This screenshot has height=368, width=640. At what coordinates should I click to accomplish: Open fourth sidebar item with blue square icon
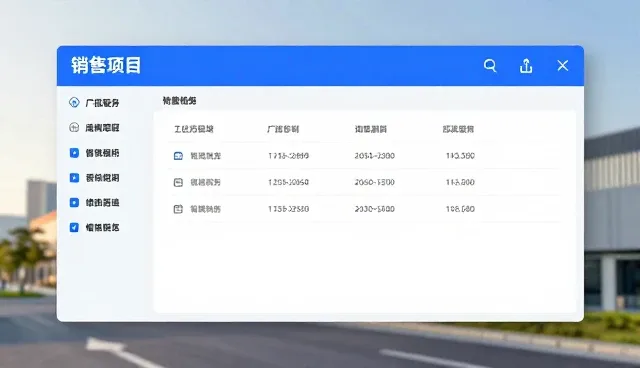[94, 178]
